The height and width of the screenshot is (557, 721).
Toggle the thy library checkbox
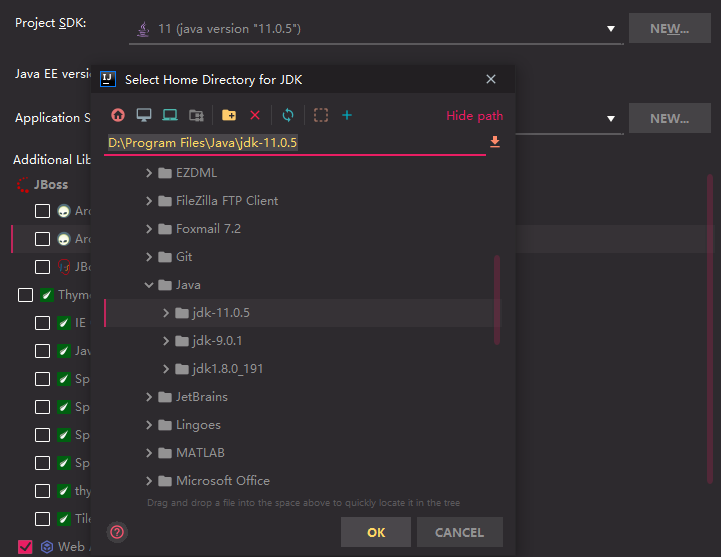click(x=42, y=491)
